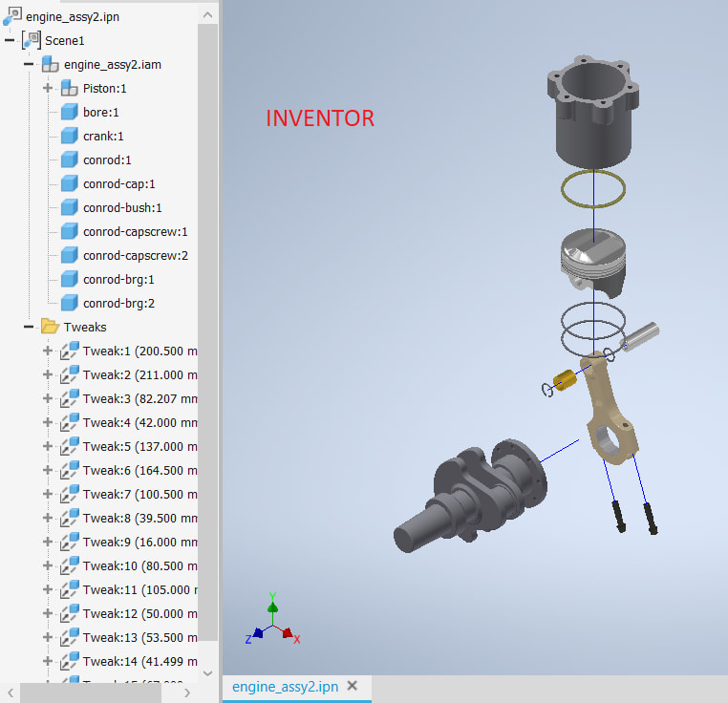Screen dimensions: 728x703
Task: Select the engine_assy2.iam assembly icon
Action: coord(51,65)
